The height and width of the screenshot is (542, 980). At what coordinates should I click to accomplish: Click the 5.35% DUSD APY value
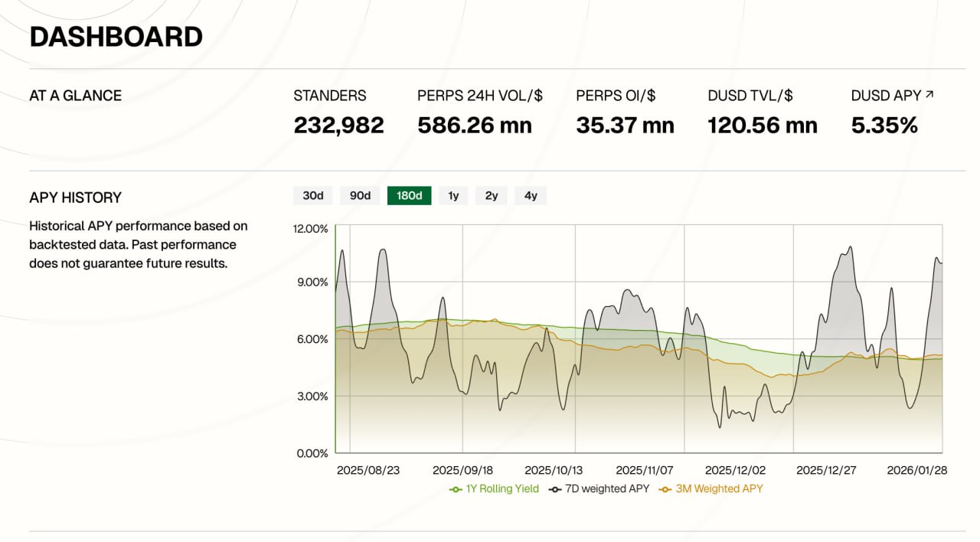click(x=884, y=126)
